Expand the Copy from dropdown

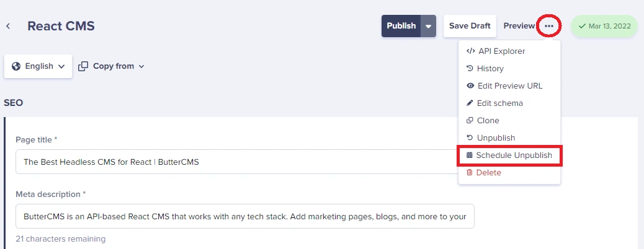coord(111,66)
